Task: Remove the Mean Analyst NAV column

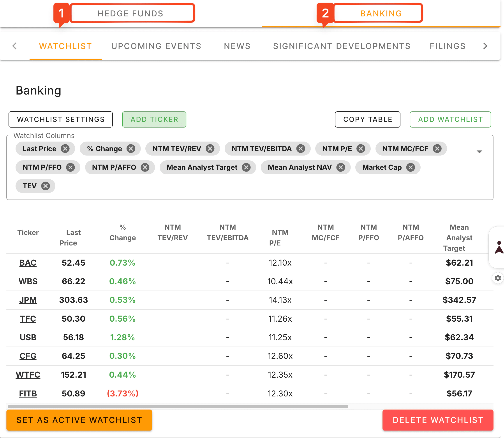Action: coord(341,167)
